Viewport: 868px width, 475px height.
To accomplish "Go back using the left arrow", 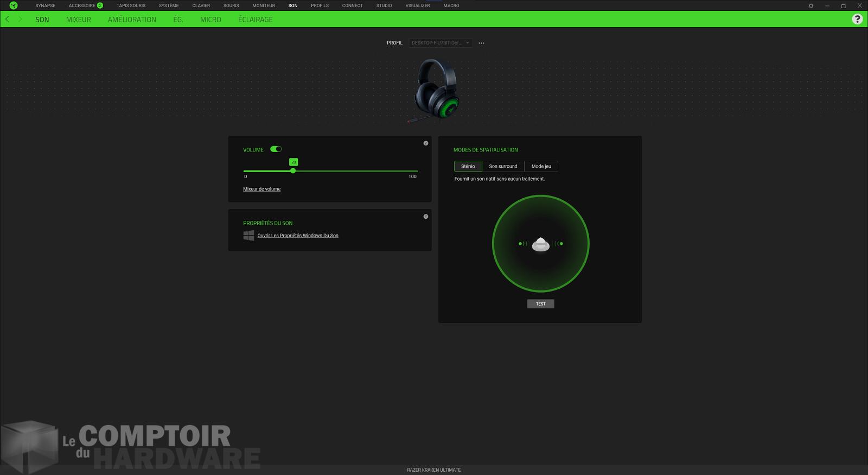I will (x=7, y=19).
